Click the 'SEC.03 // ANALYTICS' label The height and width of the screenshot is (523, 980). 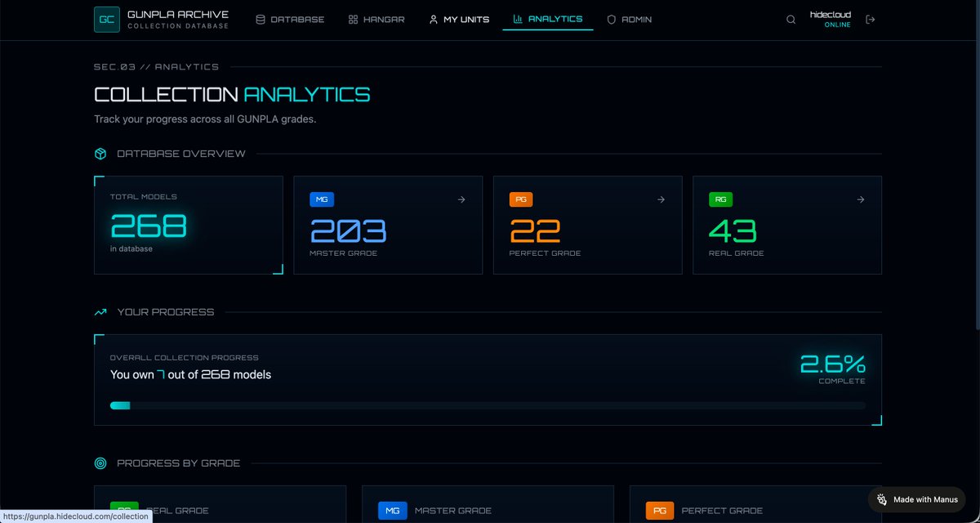tap(156, 67)
